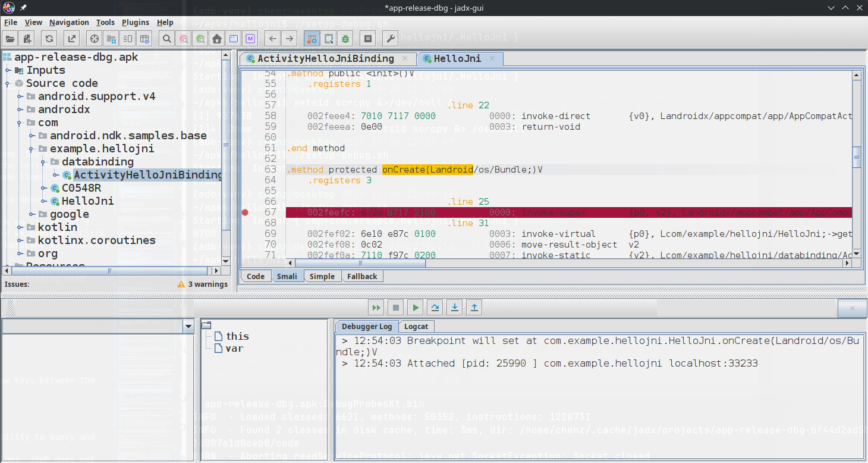The width and height of the screenshot is (868, 463).
Task: Open a new file with the open icon
Action: tap(10, 38)
